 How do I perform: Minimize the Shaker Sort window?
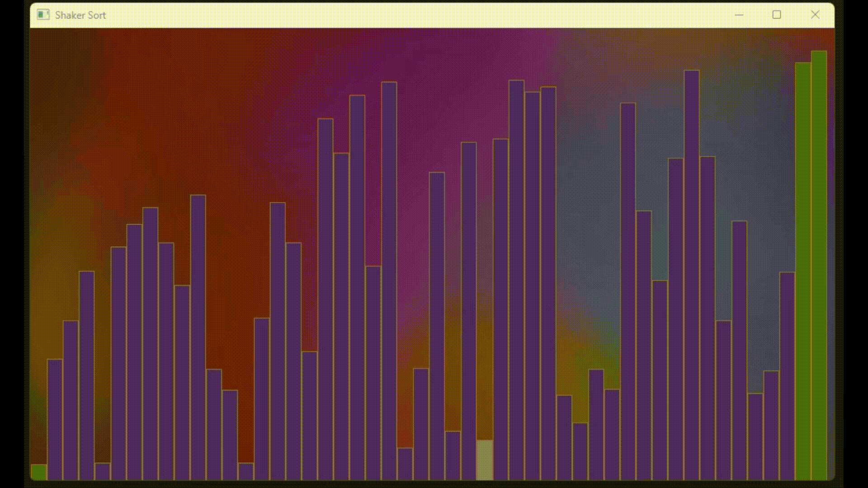738,15
